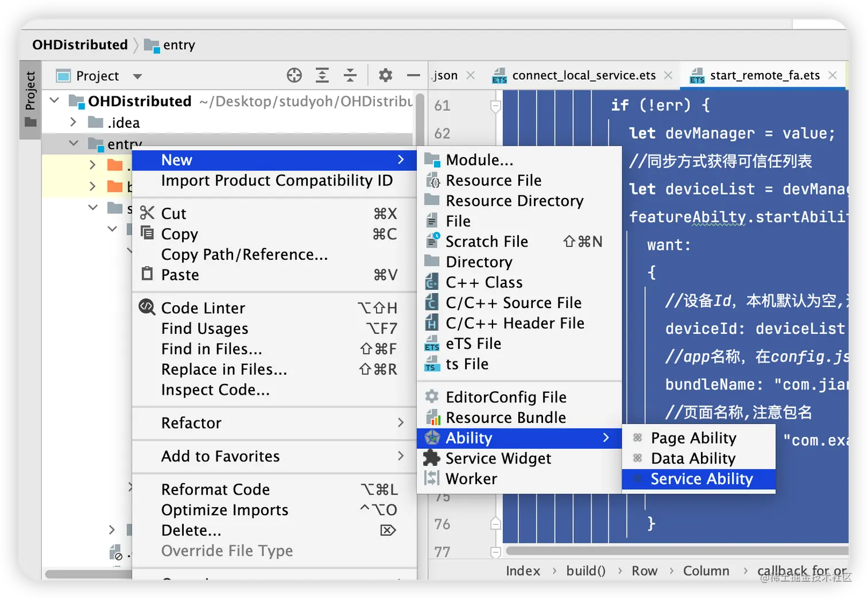Select Reformat Code
The image size is (868, 599).
(x=274, y=489)
